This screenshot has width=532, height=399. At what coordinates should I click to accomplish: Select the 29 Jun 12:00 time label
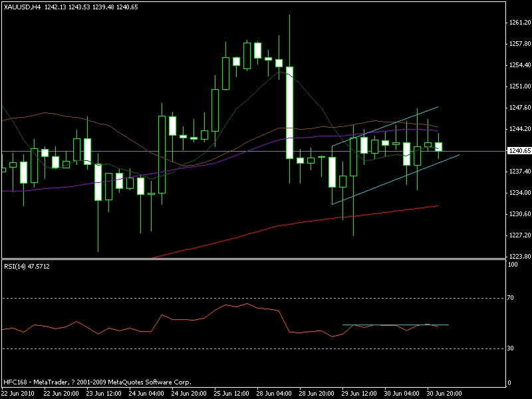click(x=360, y=394)
